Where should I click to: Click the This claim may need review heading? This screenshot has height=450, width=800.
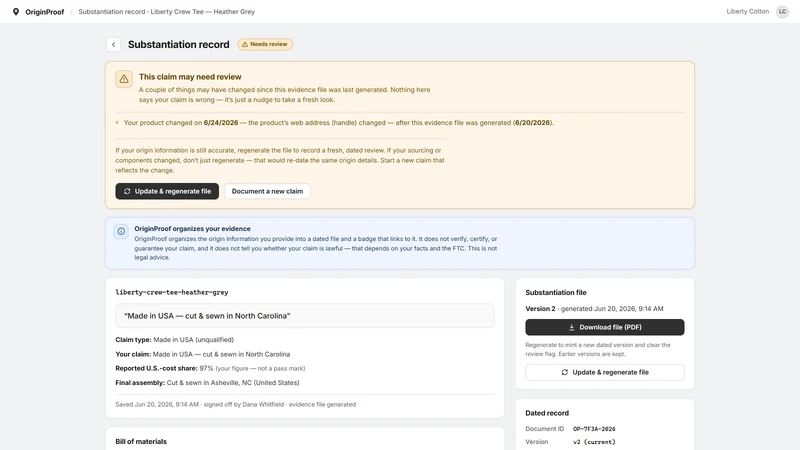tap(190, 77)
